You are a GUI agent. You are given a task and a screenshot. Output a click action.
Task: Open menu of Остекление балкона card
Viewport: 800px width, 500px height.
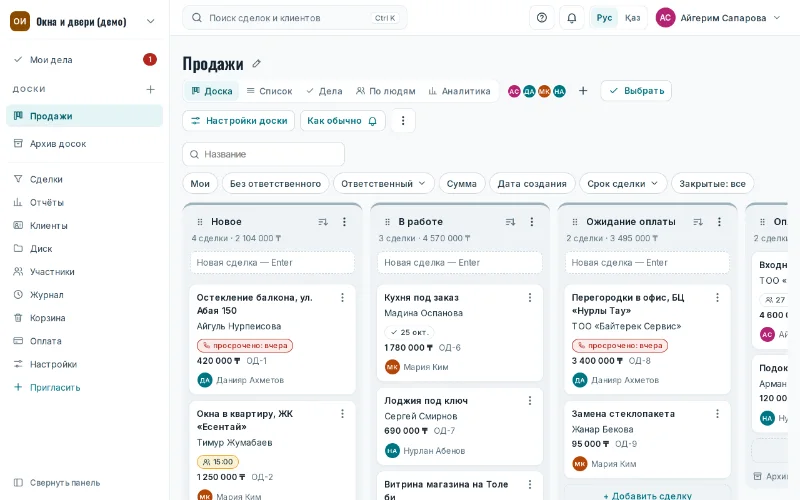[342, 297]
